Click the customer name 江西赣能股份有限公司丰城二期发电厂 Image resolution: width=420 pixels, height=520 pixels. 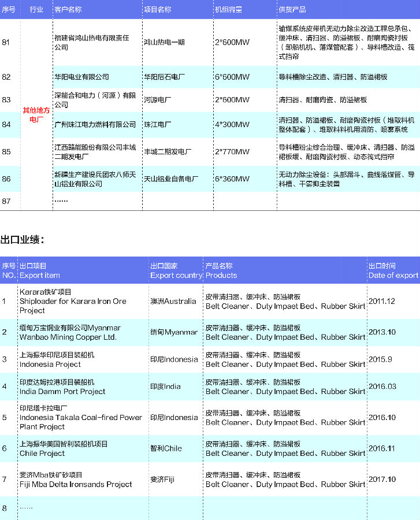click(x=95, y=151)
